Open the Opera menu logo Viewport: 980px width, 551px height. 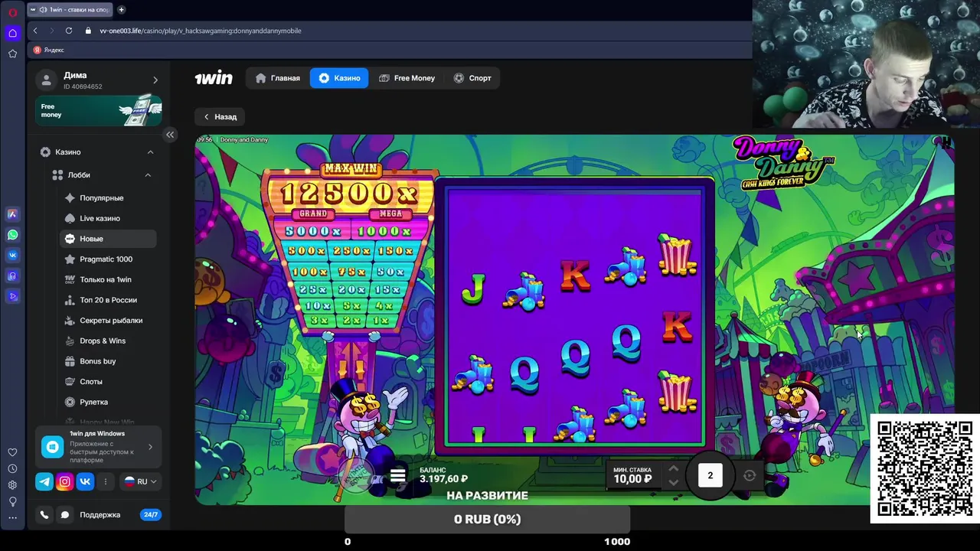coord(12,12)
